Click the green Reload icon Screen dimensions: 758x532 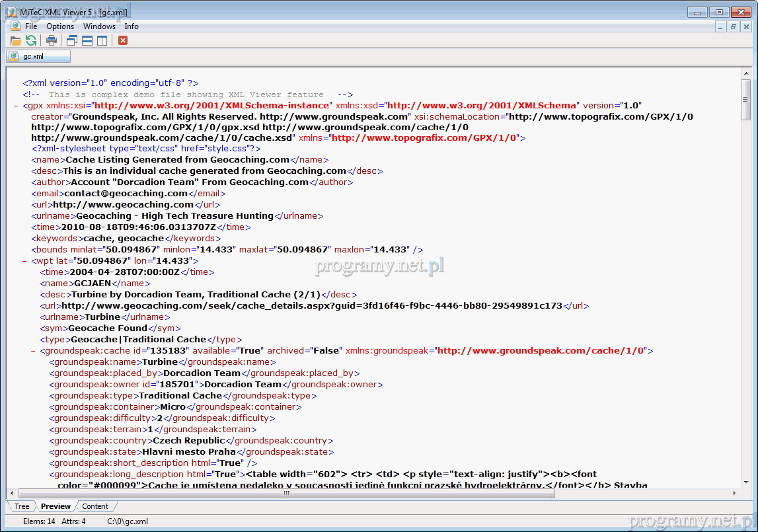click(30, 40)
